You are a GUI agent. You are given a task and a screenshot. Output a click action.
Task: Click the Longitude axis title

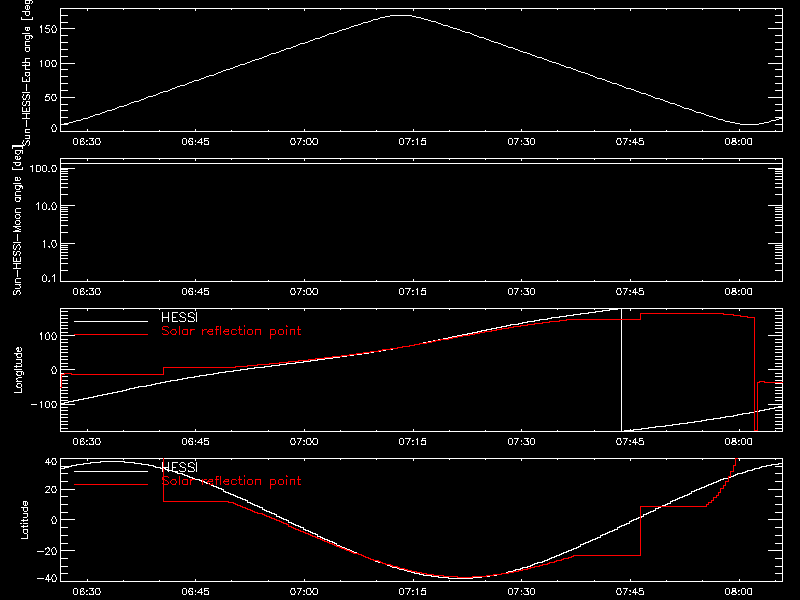18,370
